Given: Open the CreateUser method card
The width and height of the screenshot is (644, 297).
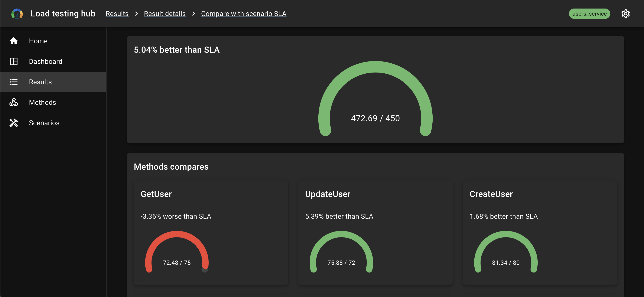Looking at the screenshot, I should coord(540,233).
